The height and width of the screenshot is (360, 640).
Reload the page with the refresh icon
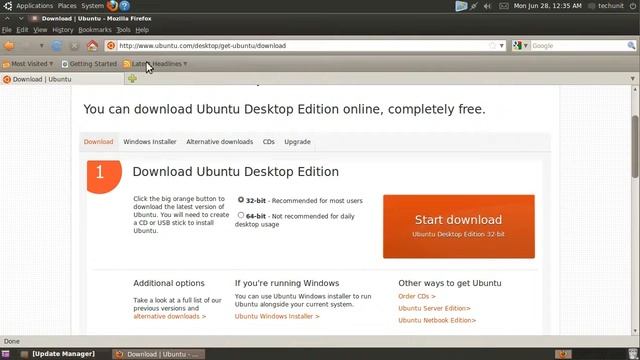pyautogui.click(x=57, y=46)
